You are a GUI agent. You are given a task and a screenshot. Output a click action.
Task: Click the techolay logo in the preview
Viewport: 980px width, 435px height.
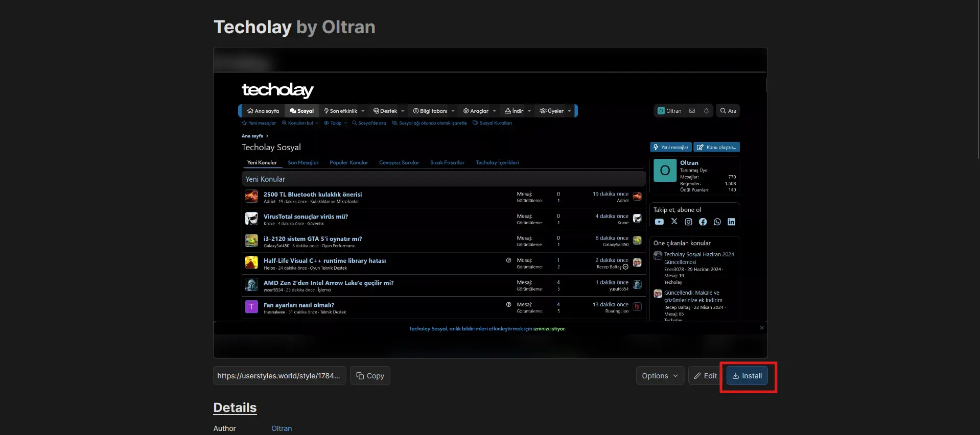point(277,90)
